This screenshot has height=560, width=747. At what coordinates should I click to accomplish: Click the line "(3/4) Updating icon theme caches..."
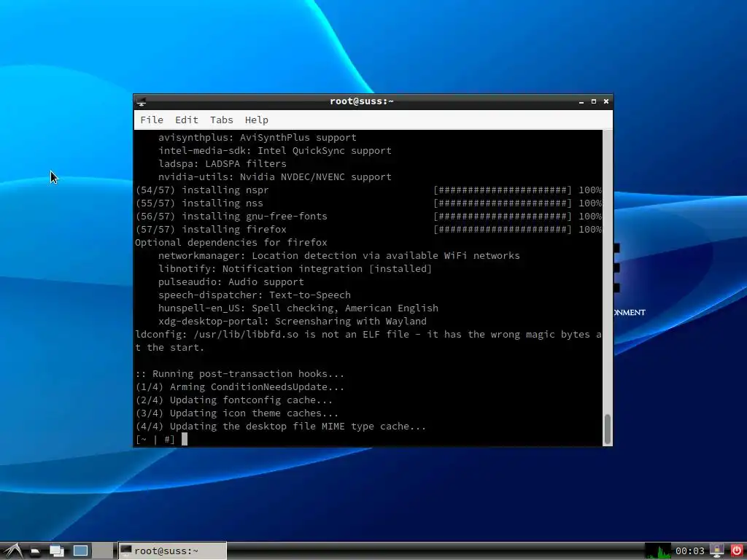point(237,413)
